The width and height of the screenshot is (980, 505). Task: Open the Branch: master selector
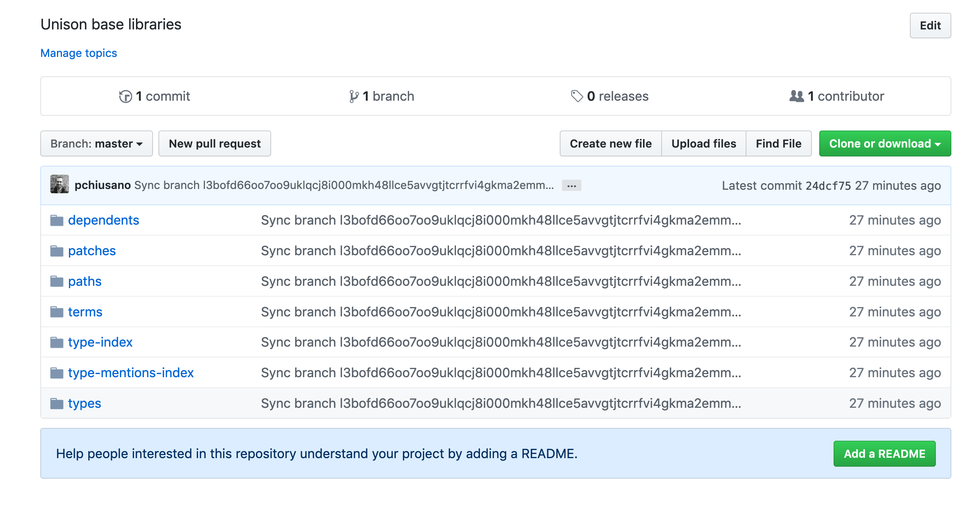point(96,143)
